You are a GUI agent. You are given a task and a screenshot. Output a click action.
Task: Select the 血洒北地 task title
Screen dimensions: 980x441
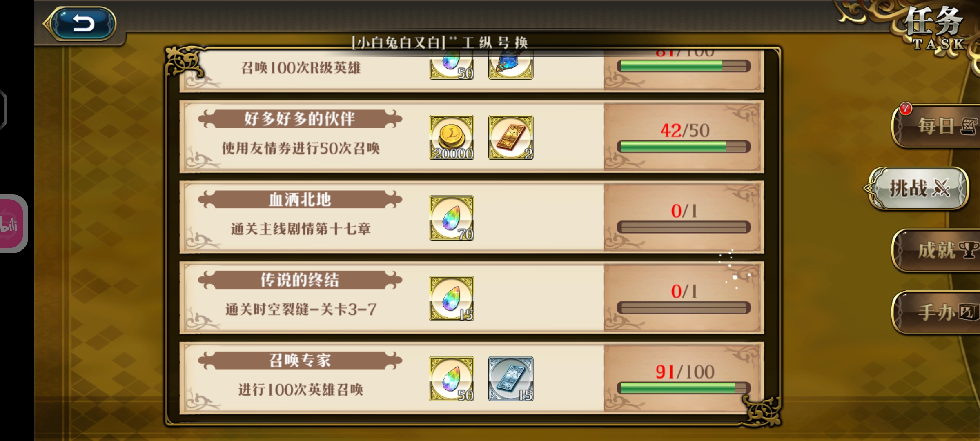tap(300, 200)
